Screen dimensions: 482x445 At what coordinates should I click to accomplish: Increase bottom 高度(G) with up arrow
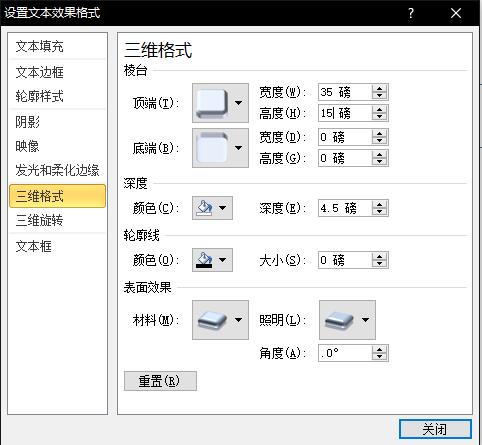point(380,154)
